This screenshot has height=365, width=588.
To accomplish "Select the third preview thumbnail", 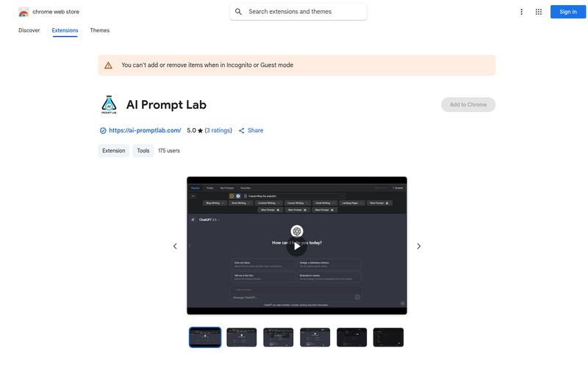I will (x=279, y=337).
